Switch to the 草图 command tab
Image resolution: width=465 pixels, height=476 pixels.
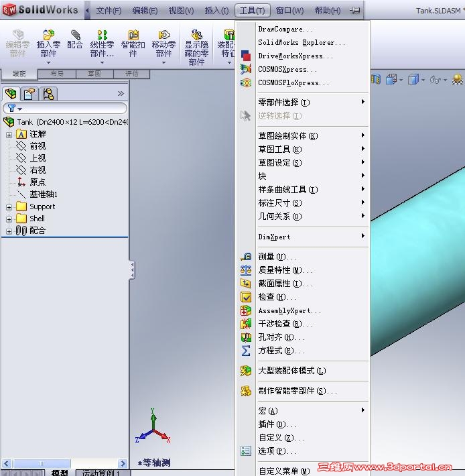pos(94,74)
